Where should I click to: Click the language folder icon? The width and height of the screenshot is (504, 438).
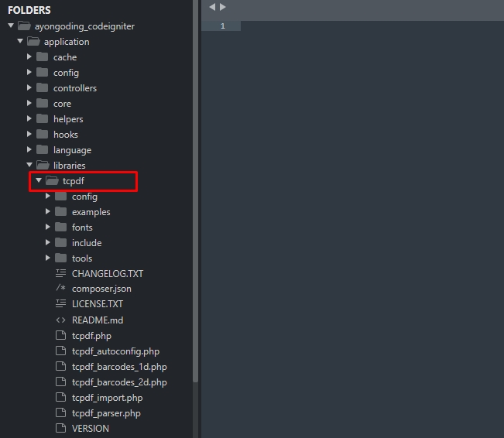coord(42,149)
